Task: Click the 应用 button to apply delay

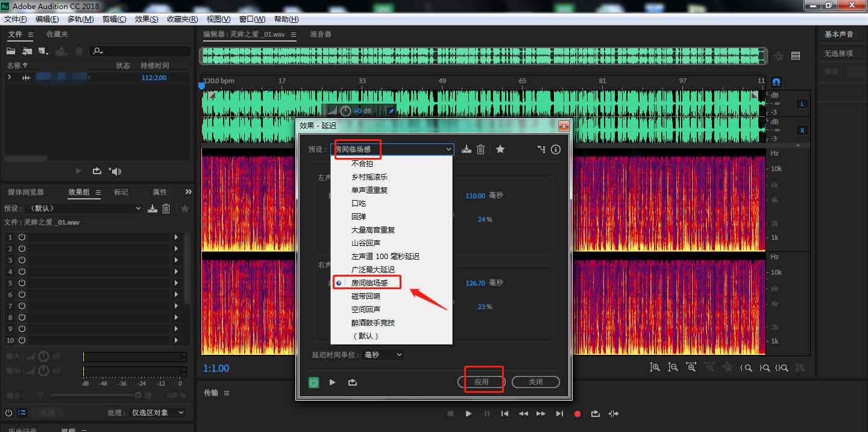Action: [x=481, y=382]
